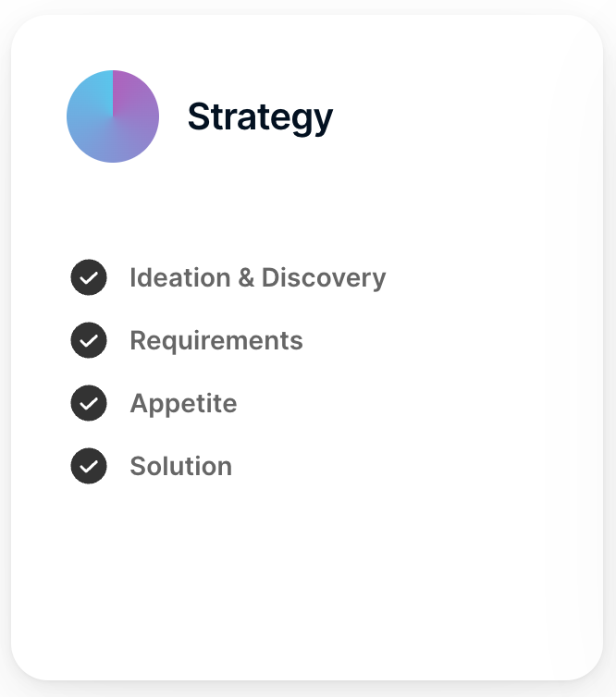Viewport: 616px width, 697px height.
Task: Click the Strategy pie chart icon
Action: (113, 116)
